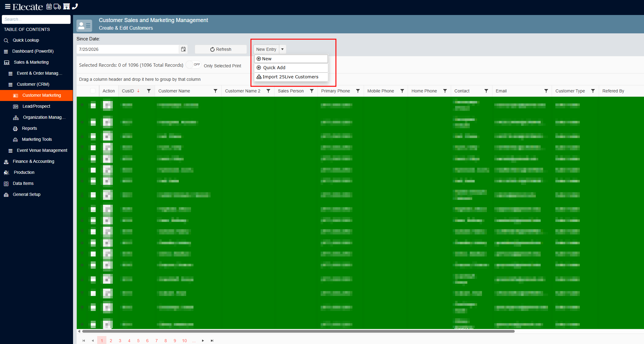This screenshot has height=344, width=644.
Task: Go to the next page of results
Action: tap(203, 341)
